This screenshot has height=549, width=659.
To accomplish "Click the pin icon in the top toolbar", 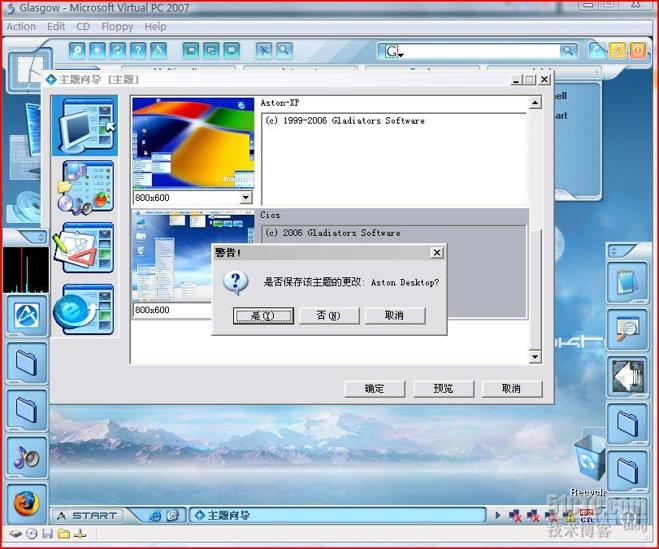I will tap(264, 50).
